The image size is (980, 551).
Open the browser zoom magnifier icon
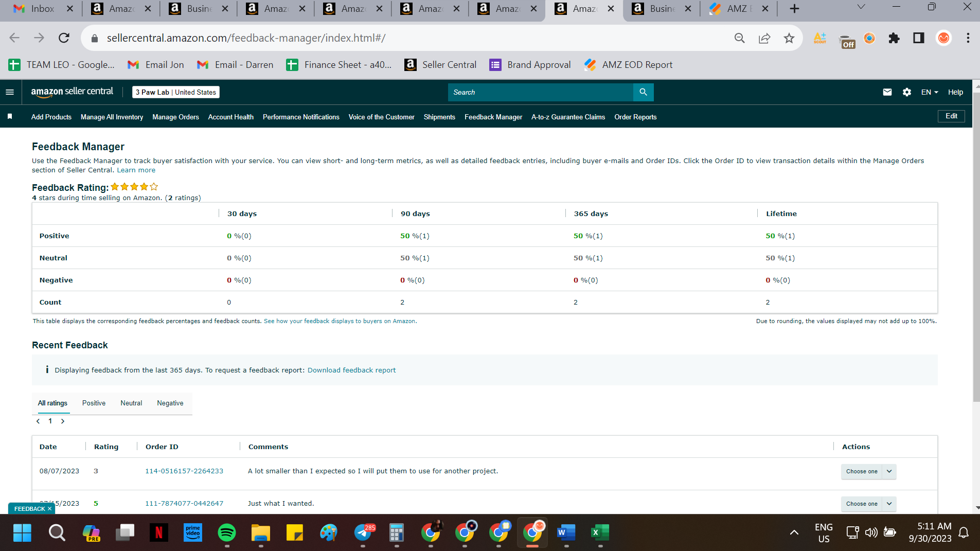coord(740,38)
